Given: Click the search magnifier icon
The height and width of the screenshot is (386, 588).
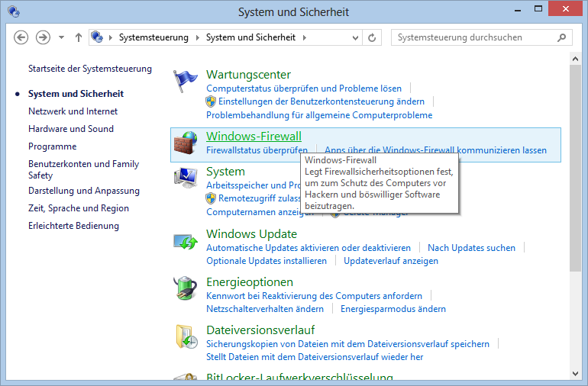Looking at the screenshot, I should click(561, 37).
